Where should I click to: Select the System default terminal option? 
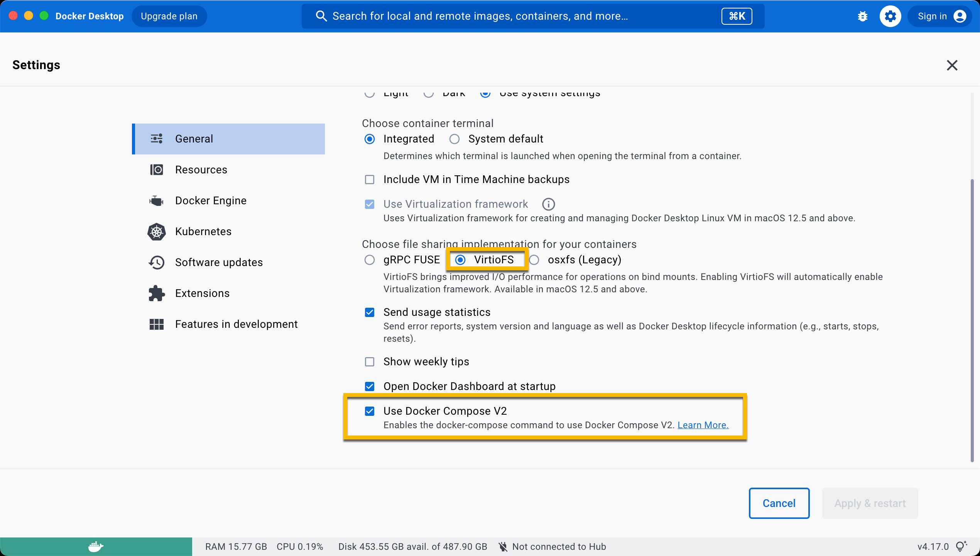[x=455, y=139]
